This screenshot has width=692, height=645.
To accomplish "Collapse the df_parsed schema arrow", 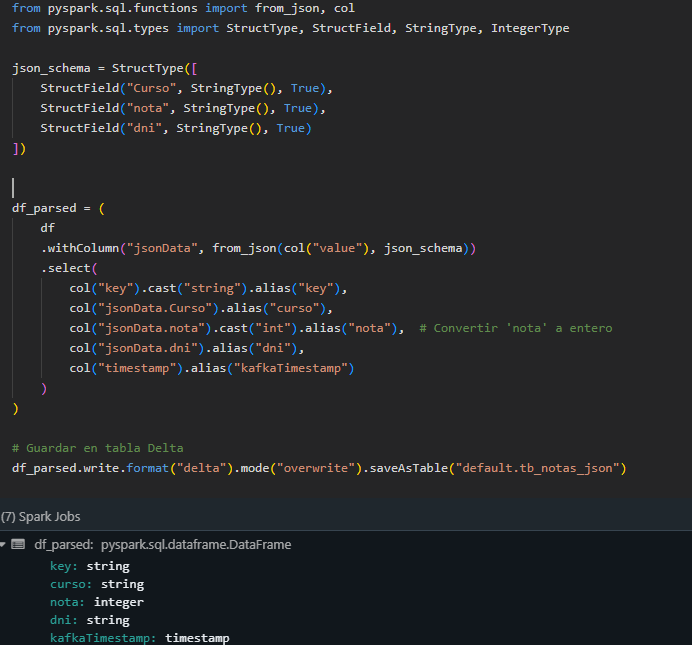I will point(3,545).
